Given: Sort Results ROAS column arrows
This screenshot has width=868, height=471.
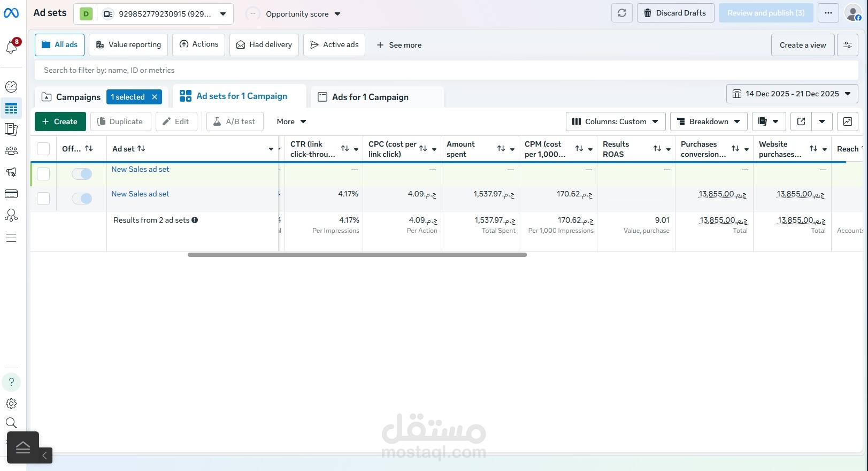Looking at the screenshot, I should [x=657, y=148].
